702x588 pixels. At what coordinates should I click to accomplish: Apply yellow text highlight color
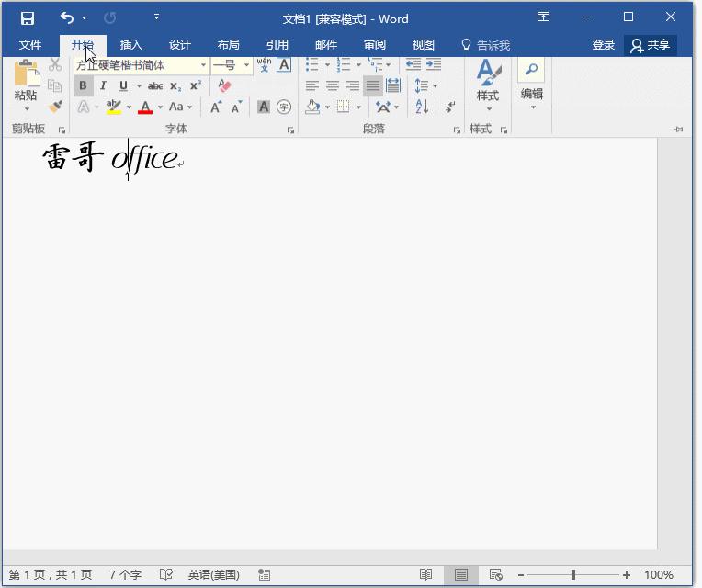point(114,107)
